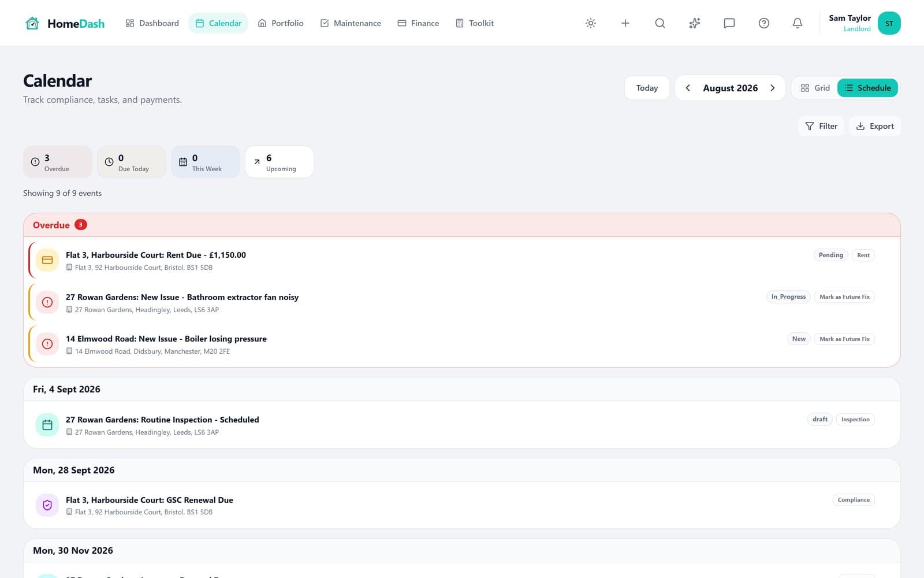Mark Bathroom extractor fan issue as Future Fix
This screenshot has height=578, width=924.
[x=844, y=297]
